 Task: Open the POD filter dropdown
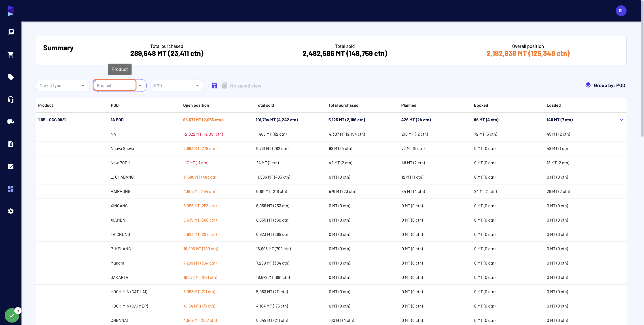point(177,86)
